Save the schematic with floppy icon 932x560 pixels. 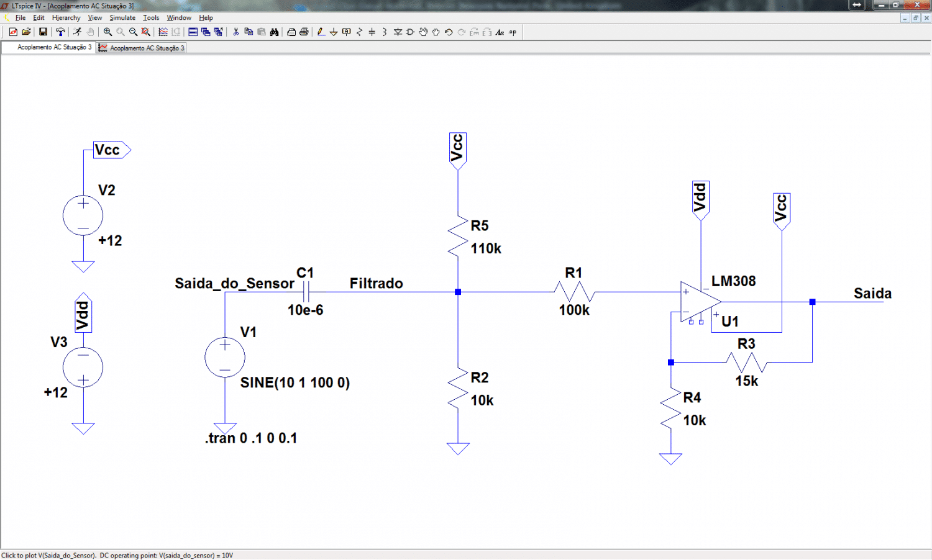(x=43, y=32)
